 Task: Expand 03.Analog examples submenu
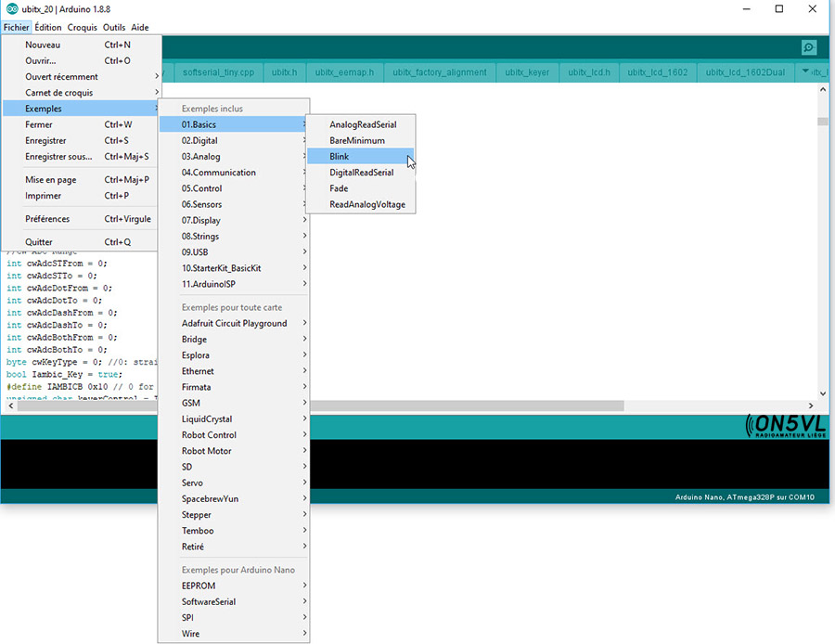tap(233, 157)
